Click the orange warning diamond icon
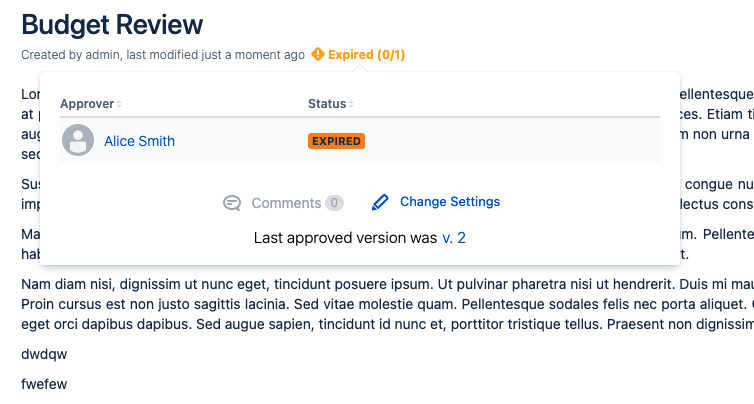Image resolution: width=754 pixels, height=404 pixels. pyautogui.click(x=317, y=55)
